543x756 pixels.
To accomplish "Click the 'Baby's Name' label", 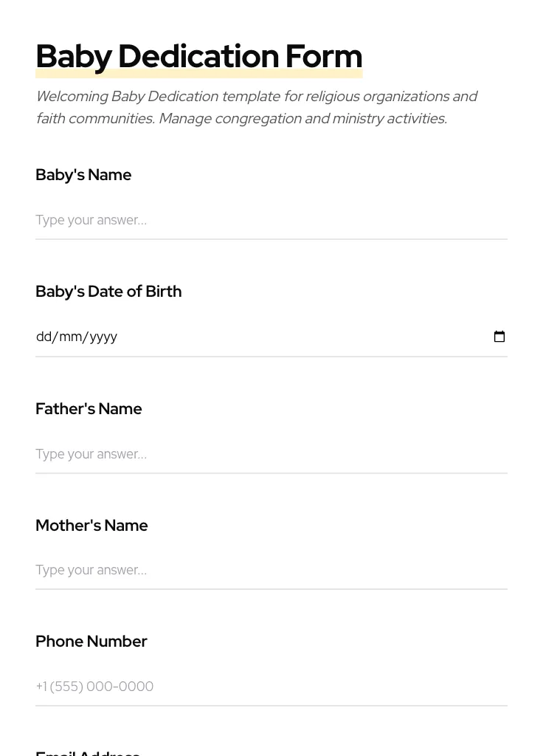I will tap(83, 175).
